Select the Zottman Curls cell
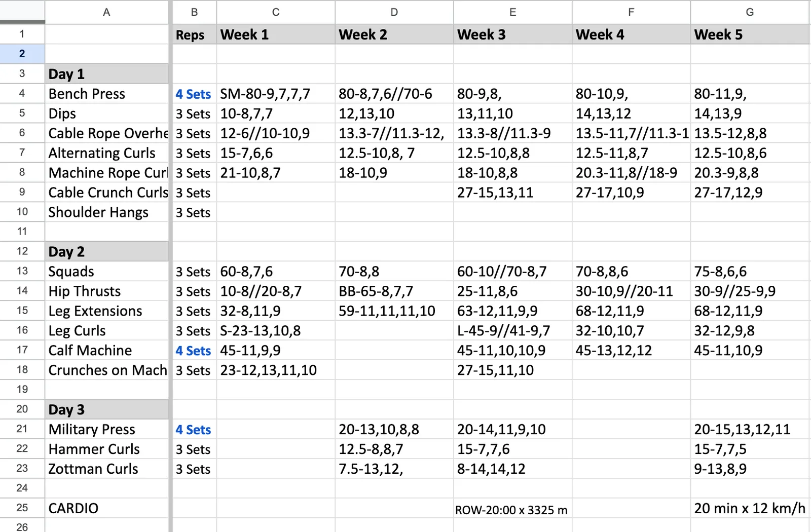 click(x=106, y=469)
